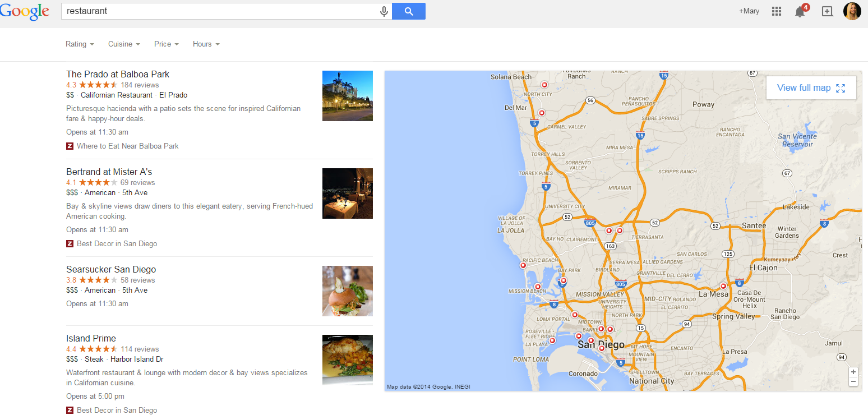
Task: Open Best Decor link under Bertrand
Action: coord(117,243)
